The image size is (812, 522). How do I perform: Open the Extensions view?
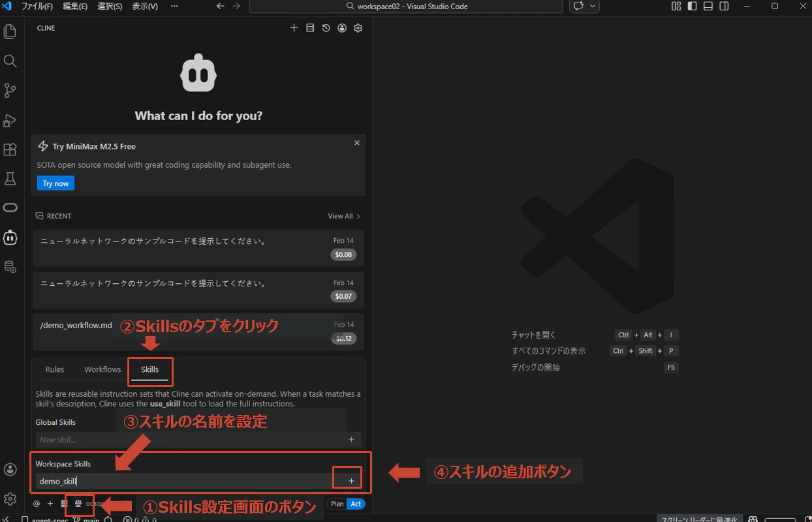coord(10,149)
